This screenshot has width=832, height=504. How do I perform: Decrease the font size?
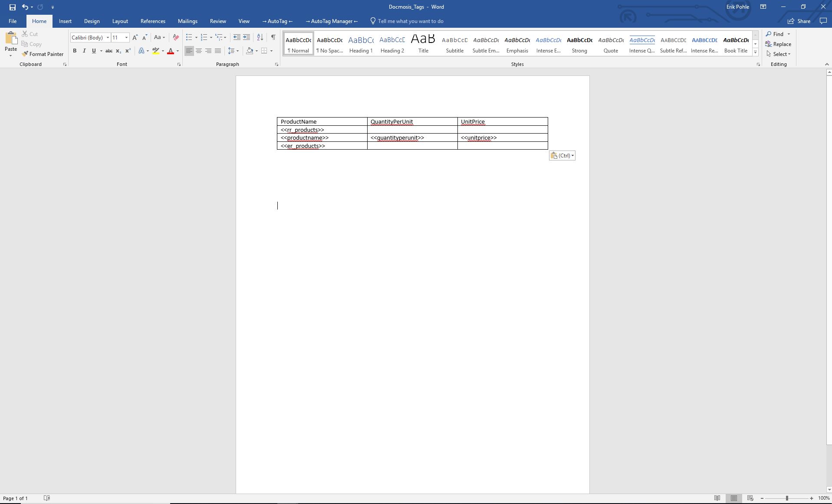pos(145,38)
